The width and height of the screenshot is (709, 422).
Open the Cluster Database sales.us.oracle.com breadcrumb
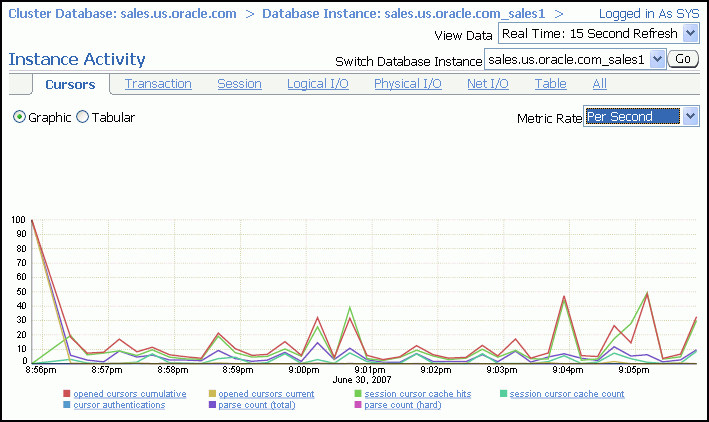[x=121, y=13]
